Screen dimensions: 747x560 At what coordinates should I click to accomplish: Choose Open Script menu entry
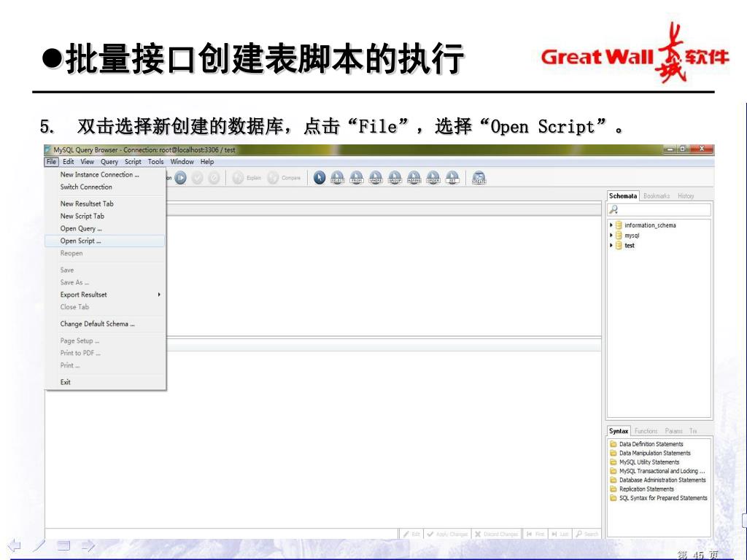pyautogui.click(x=105, y=241)
